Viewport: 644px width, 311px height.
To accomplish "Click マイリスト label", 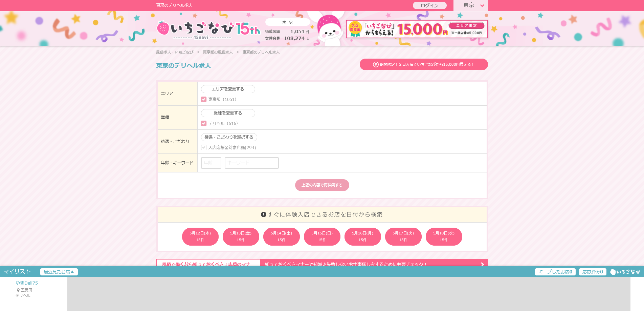I will 17,271.
